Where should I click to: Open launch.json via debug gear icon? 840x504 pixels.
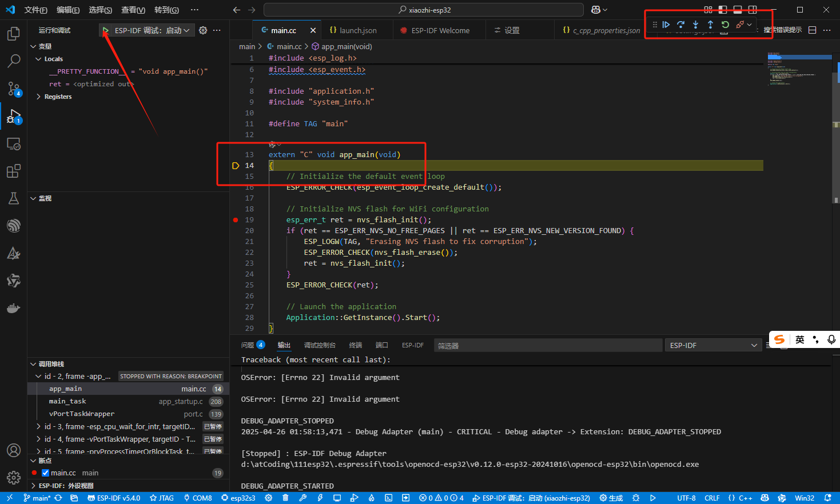pyautogui.click(x=203, y=30)
